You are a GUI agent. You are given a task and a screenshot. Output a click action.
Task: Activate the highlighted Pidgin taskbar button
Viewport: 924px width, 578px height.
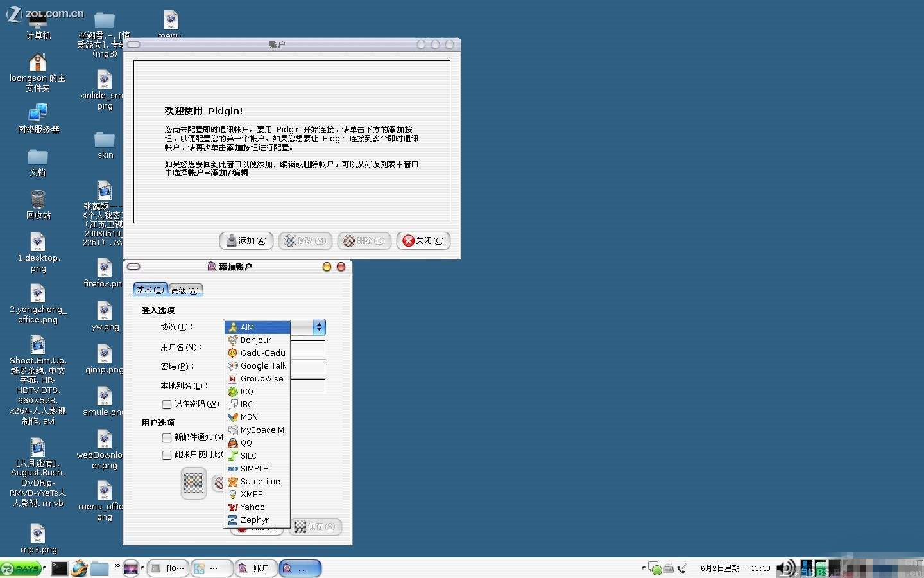click(x=300, y=568)
